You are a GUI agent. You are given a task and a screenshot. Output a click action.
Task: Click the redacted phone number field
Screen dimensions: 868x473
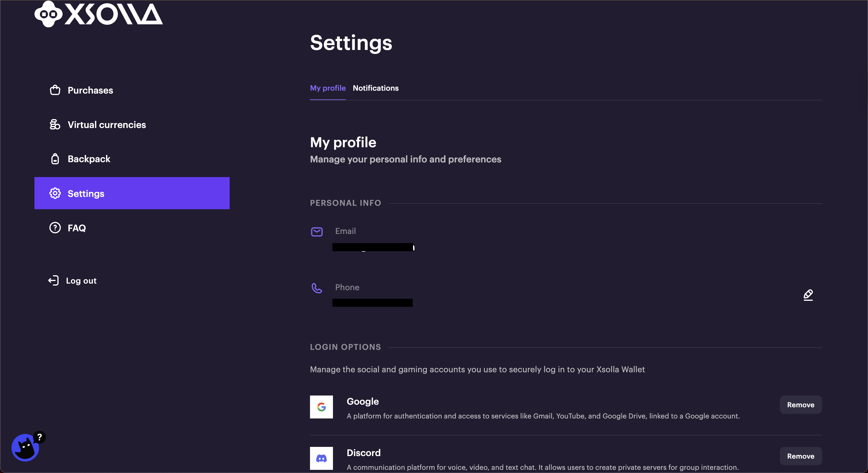pos(372,303)
